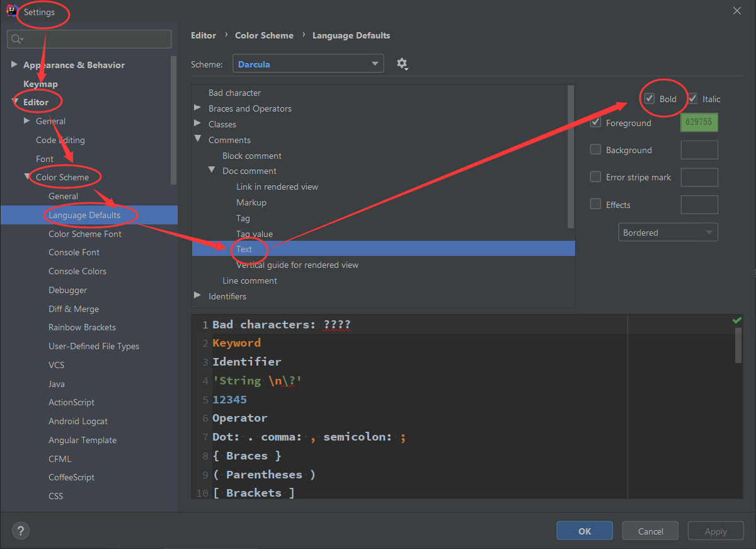
Task: Open the Scheme dropdown showing Darcula
Action: (308, 64)
